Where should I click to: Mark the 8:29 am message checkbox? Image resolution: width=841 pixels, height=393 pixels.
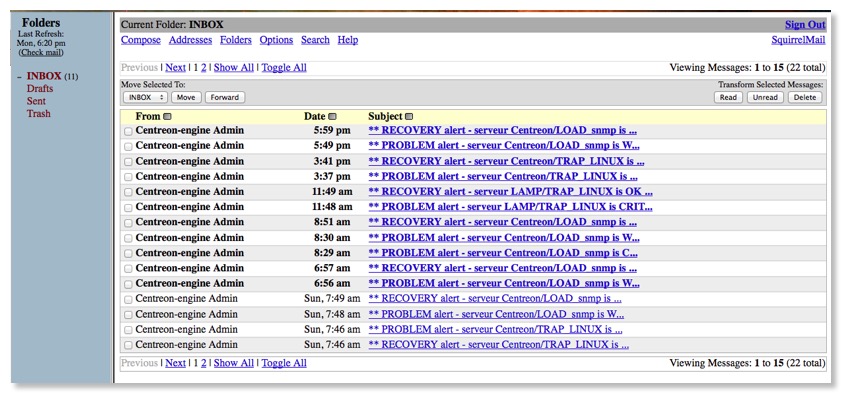128,254
